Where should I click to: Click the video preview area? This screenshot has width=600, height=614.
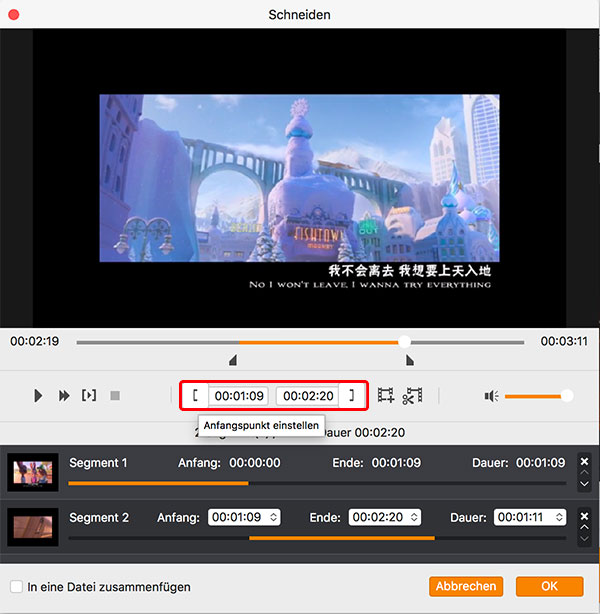tap(300, 178)
